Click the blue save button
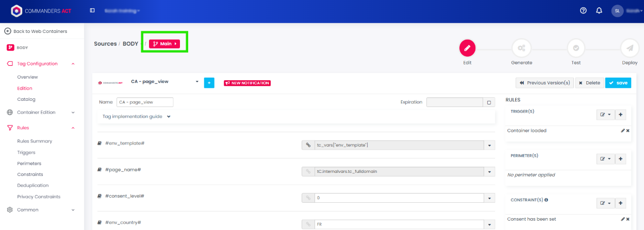Viewport: 644px width, 230px height. 618,83
